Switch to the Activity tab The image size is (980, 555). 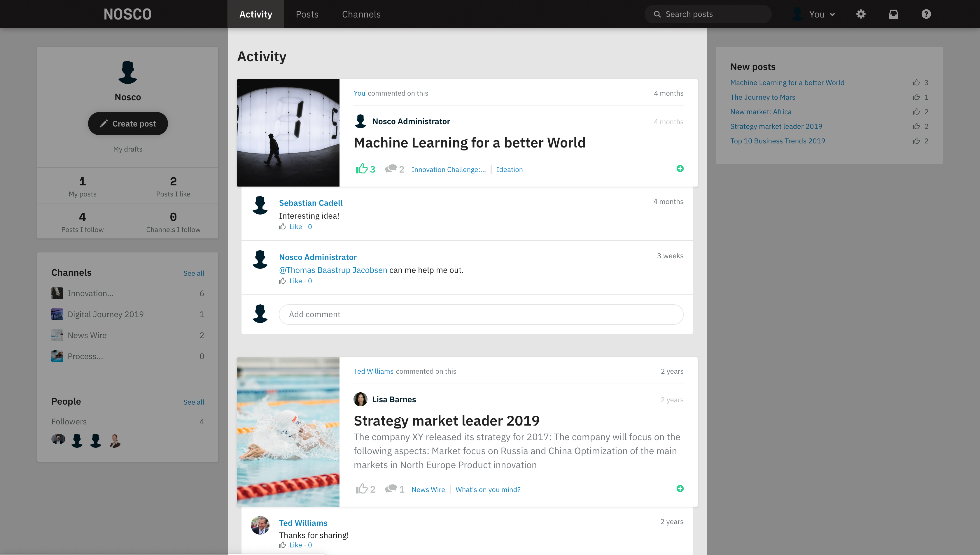pyautogui.click(x=256, y=14)
